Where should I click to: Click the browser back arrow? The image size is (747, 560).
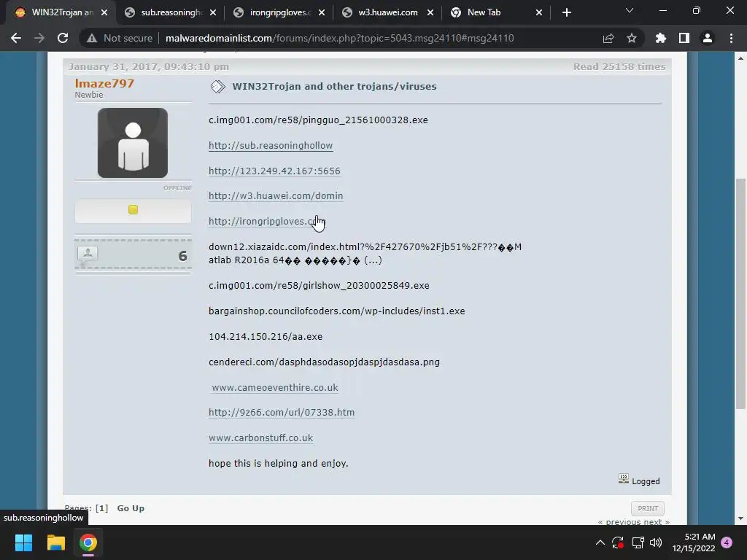[x=16, y=38]
